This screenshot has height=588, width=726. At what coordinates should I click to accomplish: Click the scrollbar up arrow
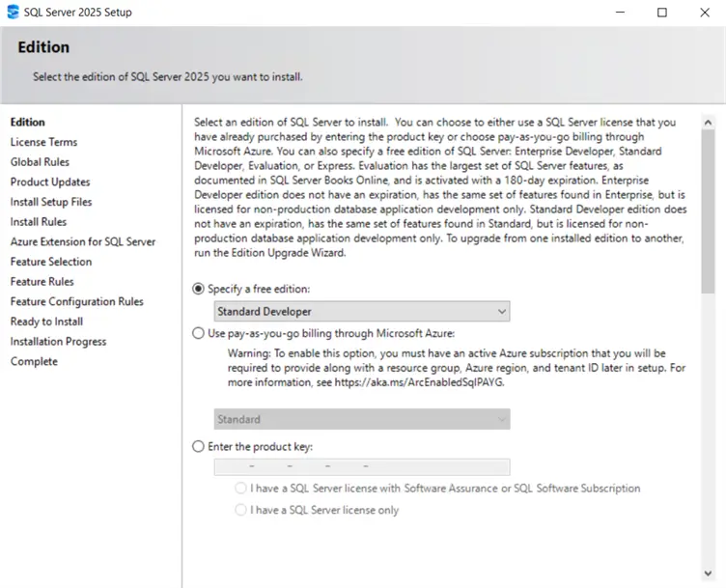click(708, 123)
